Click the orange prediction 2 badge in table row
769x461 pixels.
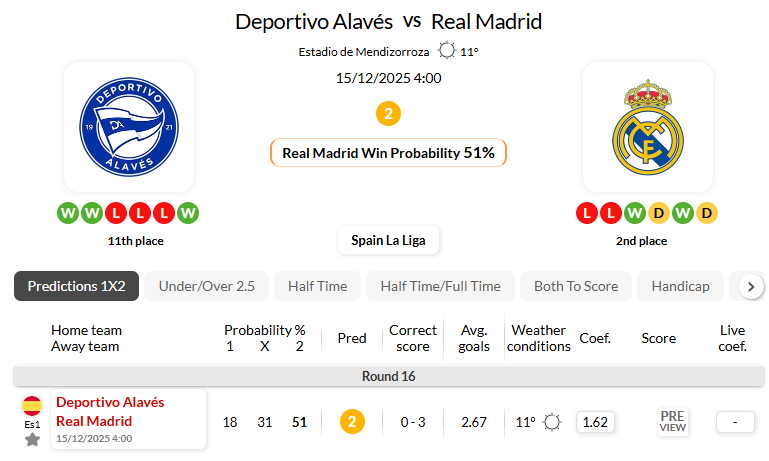351,422
